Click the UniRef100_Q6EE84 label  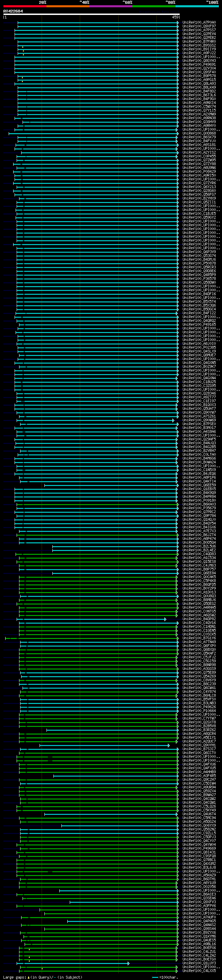[199, 573]
